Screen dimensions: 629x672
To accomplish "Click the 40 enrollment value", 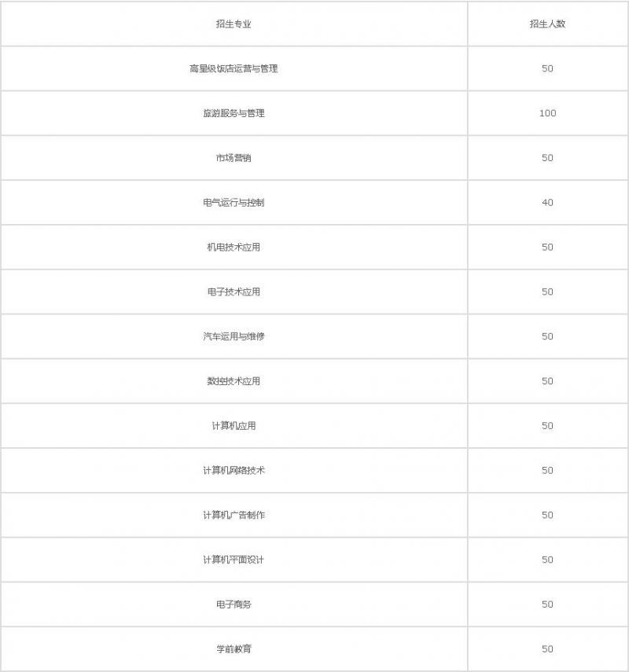I will [x=547, y=202].
